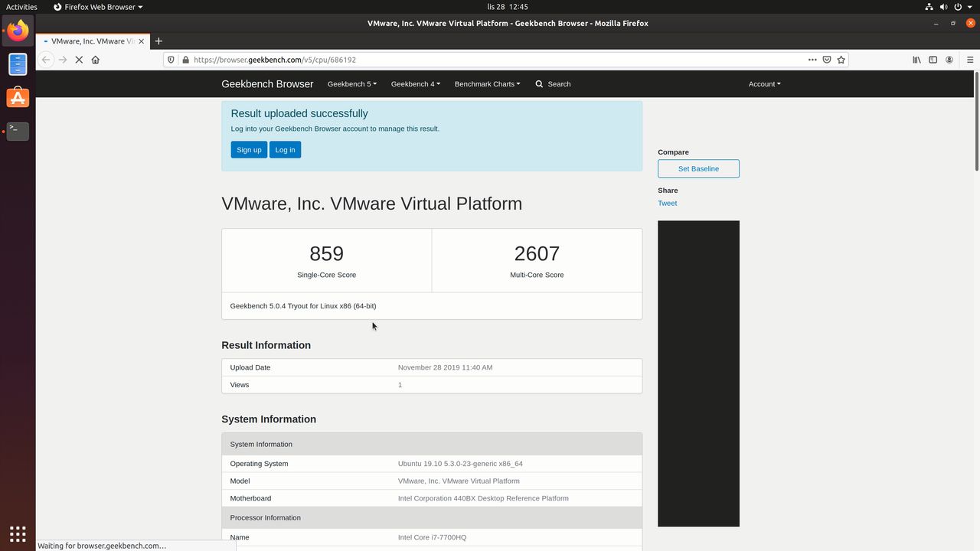980x551 pixels.
Task: Click the Geekbench 5.0.4 Tryout version text
Action: [303, 306]
